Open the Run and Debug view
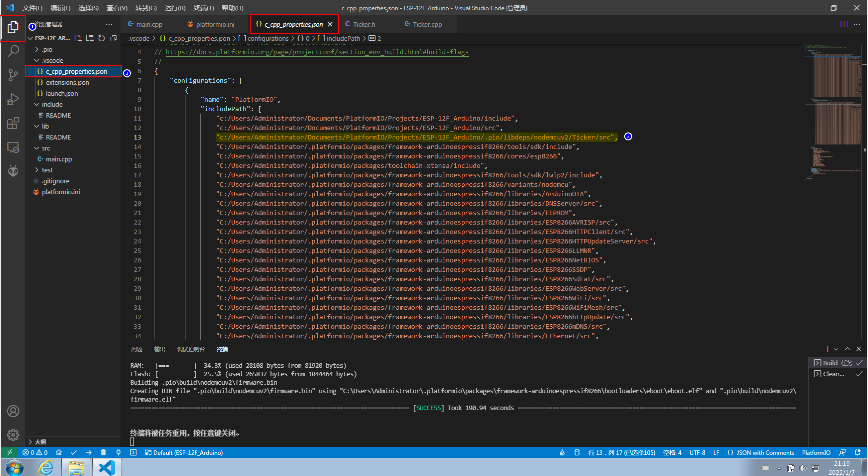 pos(13,99)
